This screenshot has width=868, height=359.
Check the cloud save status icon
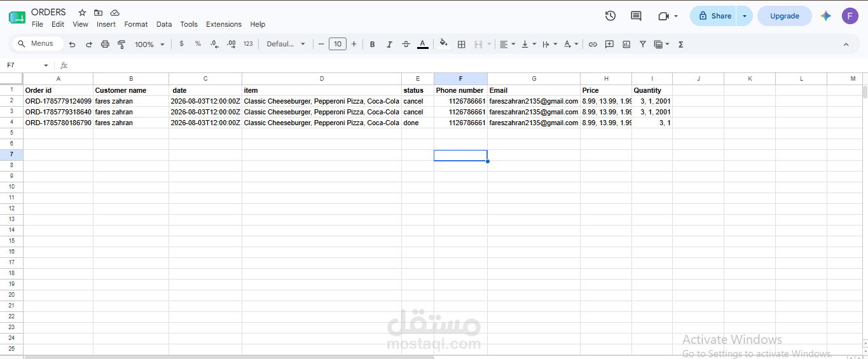(x=114, y=13)
